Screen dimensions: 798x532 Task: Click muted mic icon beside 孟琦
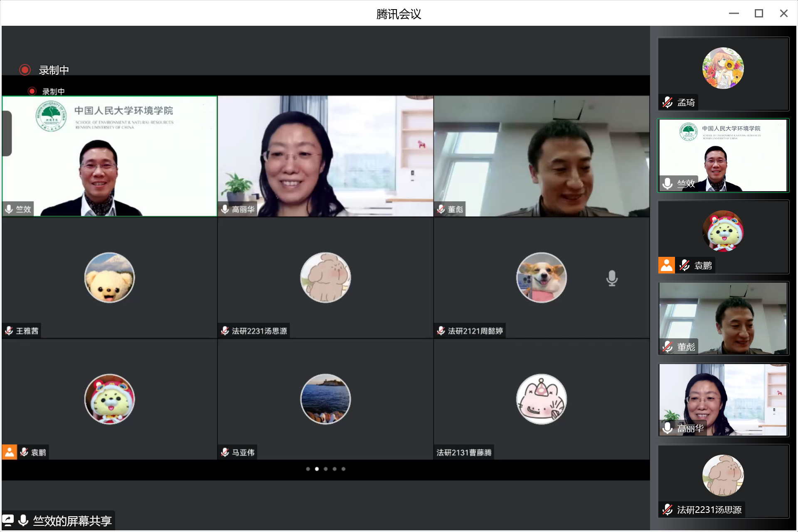point(667,102)
